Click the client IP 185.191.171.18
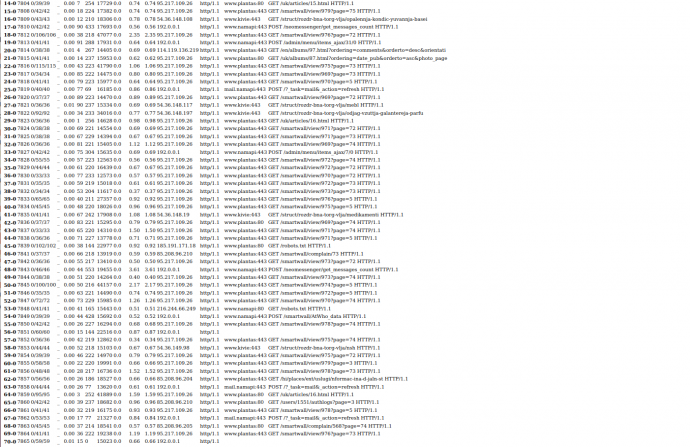The height and width of the screenshot is (447, 690). 176,246
